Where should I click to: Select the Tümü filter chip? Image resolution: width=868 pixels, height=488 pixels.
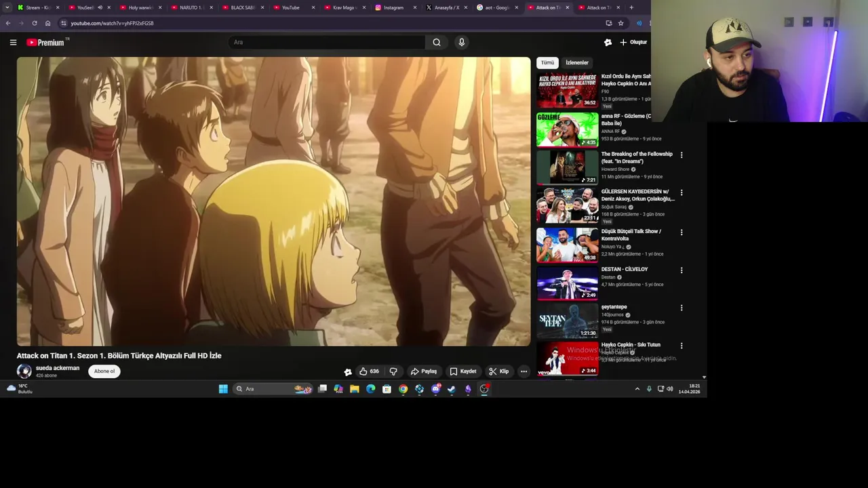point(547,62)
